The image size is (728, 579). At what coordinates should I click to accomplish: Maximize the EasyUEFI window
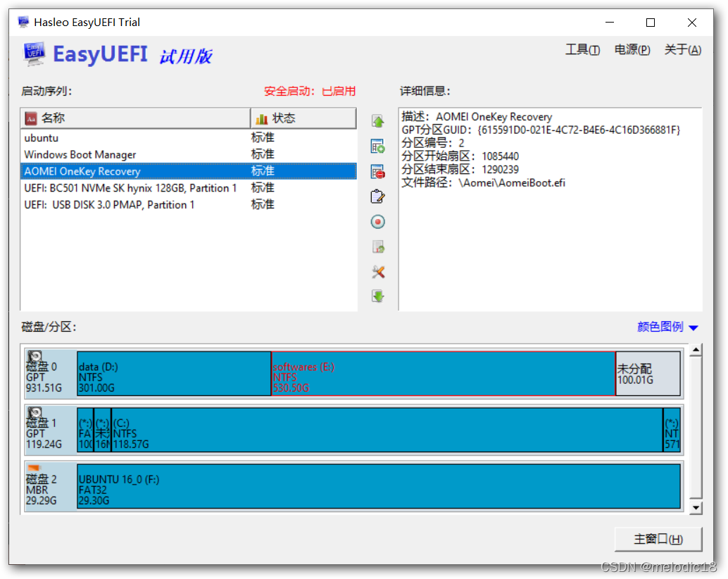651,23
